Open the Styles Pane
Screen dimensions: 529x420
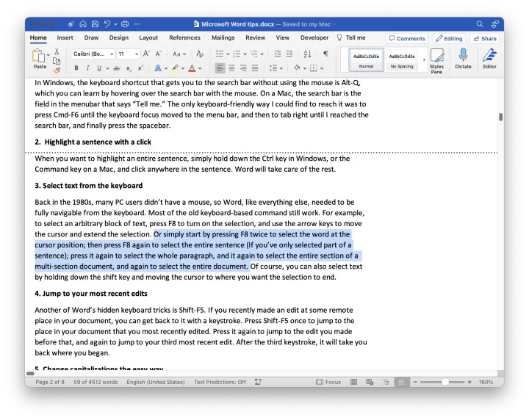(436, 59)
